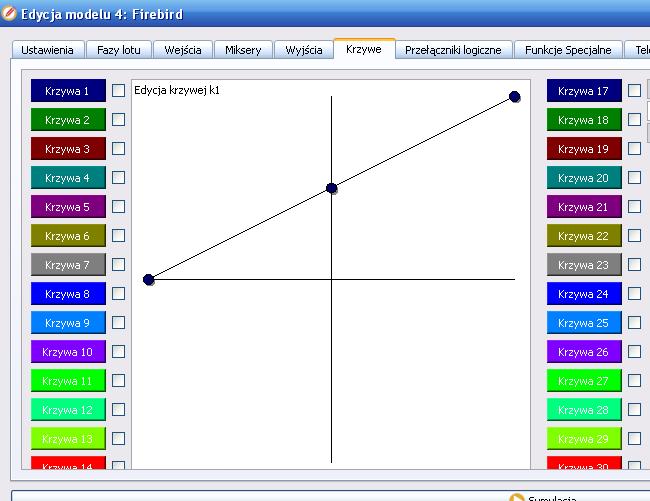Click the center curve point on vertical axis

pos(332,188)
